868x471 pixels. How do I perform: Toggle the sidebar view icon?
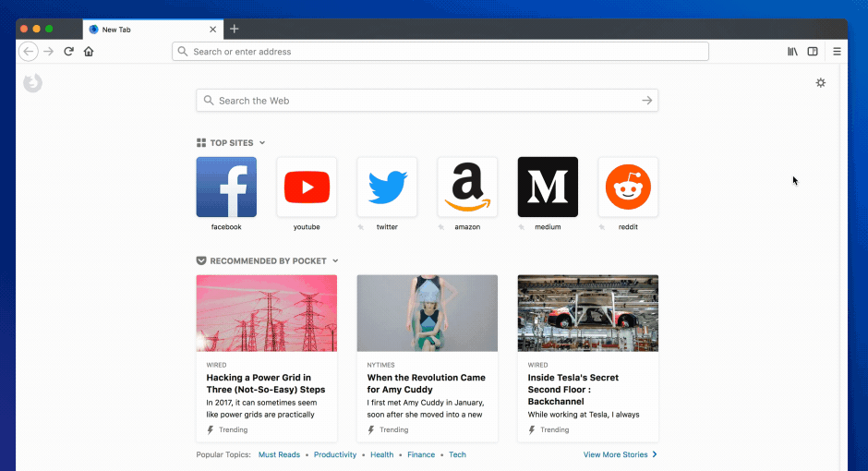[x=813, y=52]
